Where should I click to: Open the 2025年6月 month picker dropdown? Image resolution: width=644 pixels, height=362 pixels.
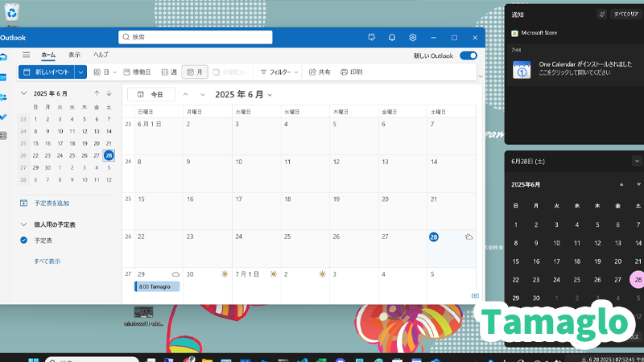click(270, 95)
